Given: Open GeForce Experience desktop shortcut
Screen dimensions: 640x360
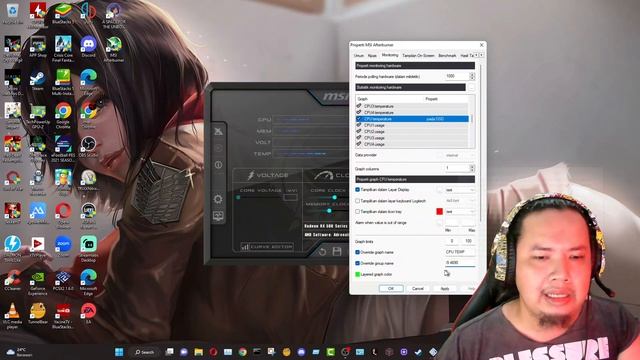Looking at the screenshot, I should [38, 282].
